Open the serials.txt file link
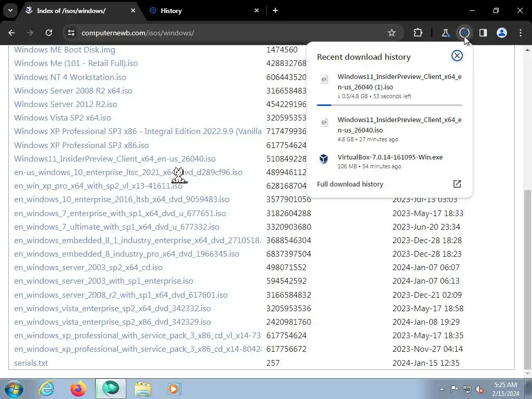This screenshot has height=399, width=532. (31, 363)
